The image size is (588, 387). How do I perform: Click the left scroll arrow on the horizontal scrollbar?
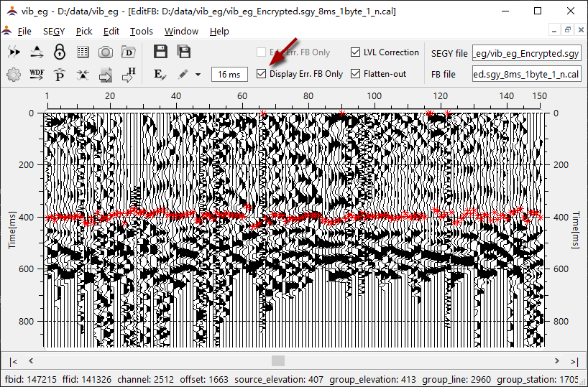[x=31, y=360]
